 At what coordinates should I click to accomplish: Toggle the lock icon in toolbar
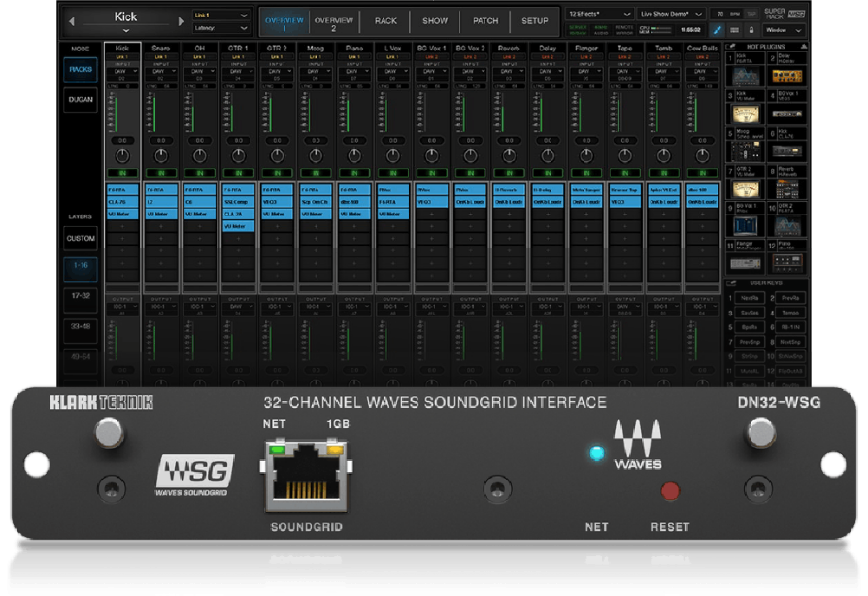[751, 30]
